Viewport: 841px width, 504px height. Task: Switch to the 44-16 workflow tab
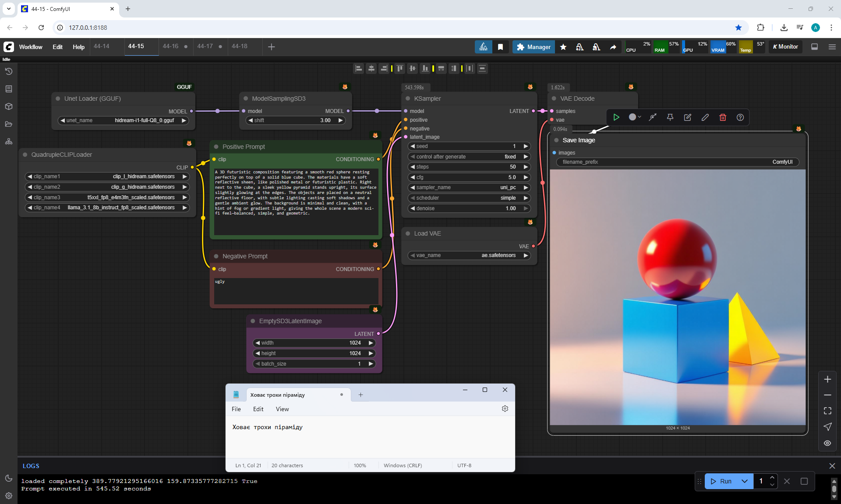(170, 46)
